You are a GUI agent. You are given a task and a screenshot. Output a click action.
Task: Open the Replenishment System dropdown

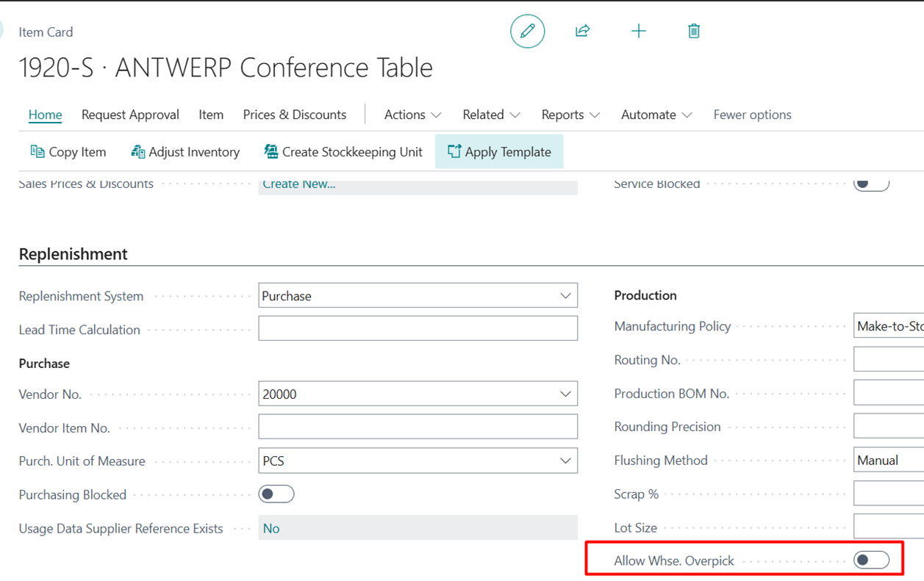[565, 296]
